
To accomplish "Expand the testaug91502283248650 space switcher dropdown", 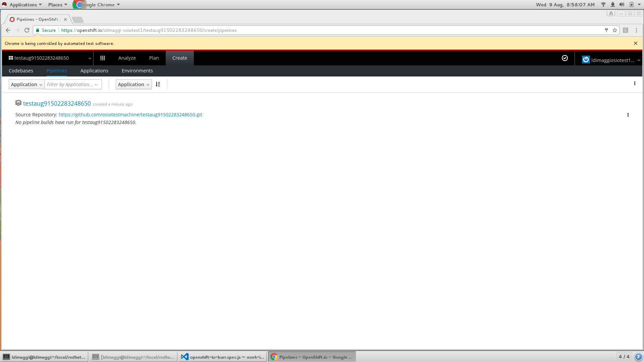I will point(90,58).
